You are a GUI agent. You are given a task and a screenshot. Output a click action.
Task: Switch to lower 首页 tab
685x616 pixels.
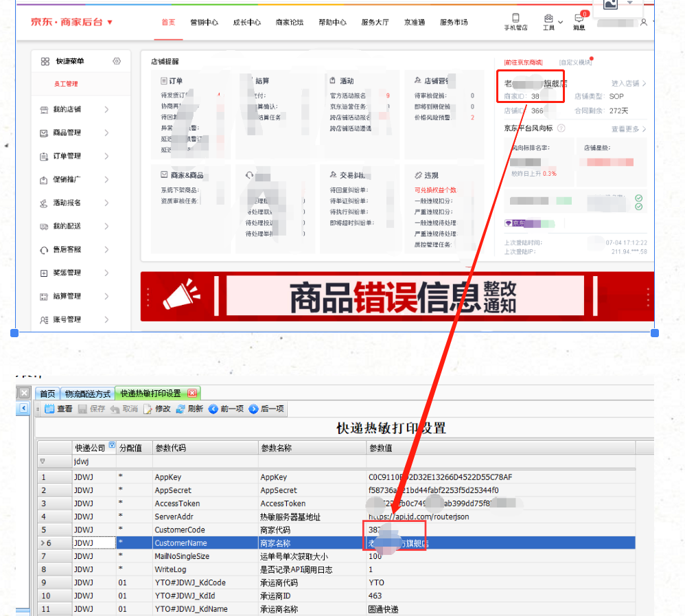pos(47,393)
